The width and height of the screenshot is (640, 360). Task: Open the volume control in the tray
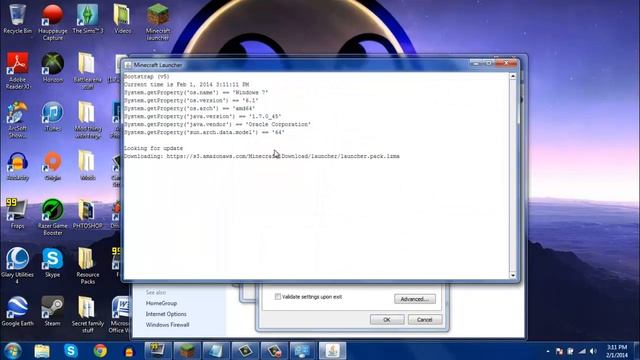pyautogui.click(x=593, y=351)
